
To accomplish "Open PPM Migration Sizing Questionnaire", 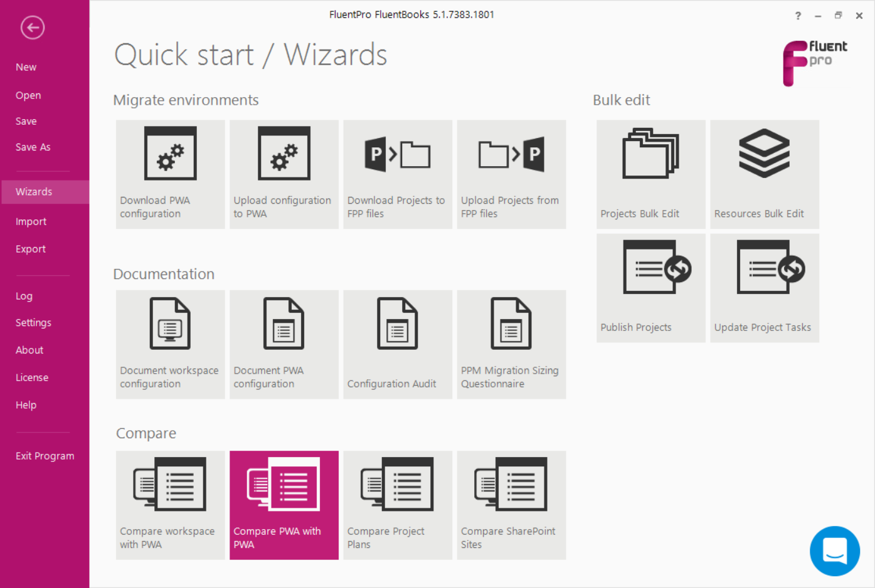I will 511,344.
